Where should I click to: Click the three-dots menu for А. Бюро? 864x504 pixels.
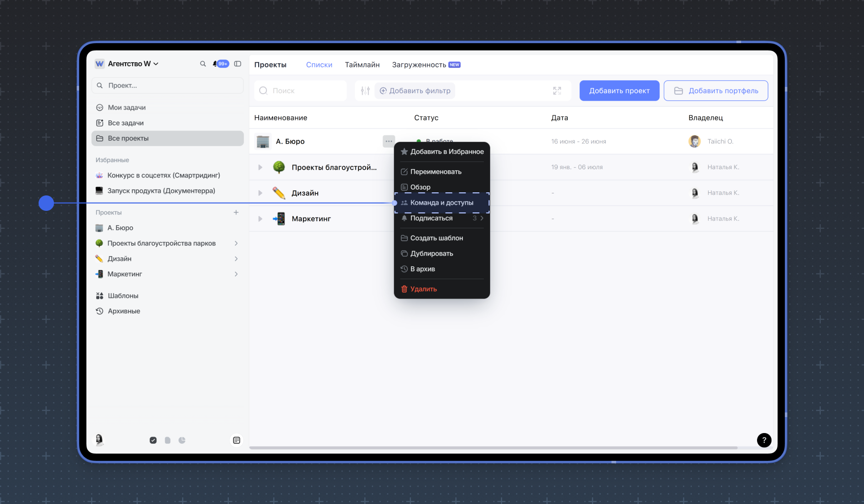pyautogui.click(x=389, y=141)
